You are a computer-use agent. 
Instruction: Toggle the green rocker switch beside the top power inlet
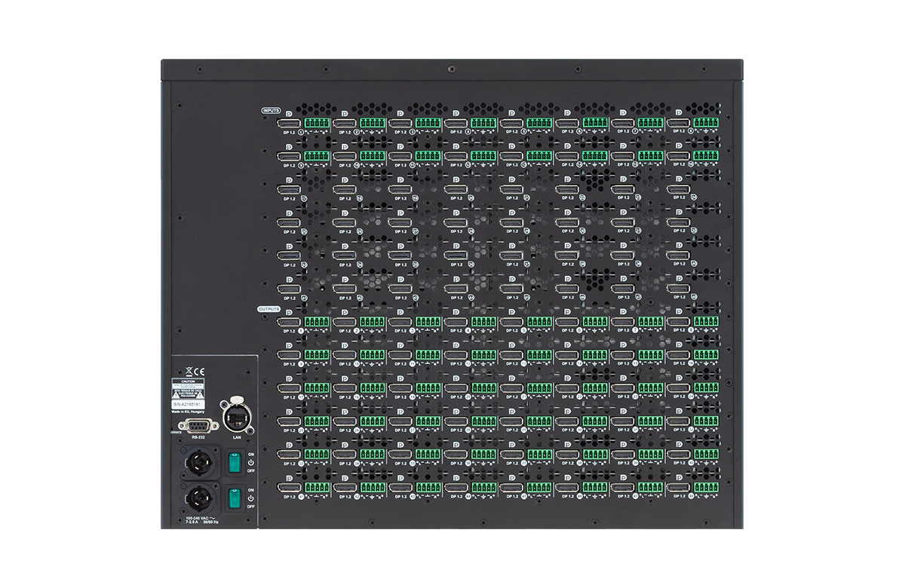(234, 461)
